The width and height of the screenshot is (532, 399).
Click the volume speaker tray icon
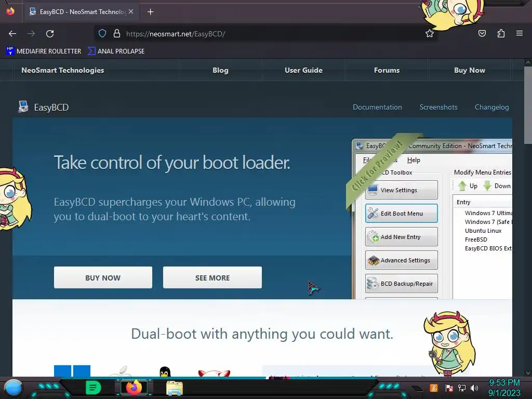pyautogui.click(x=474, y=388)
